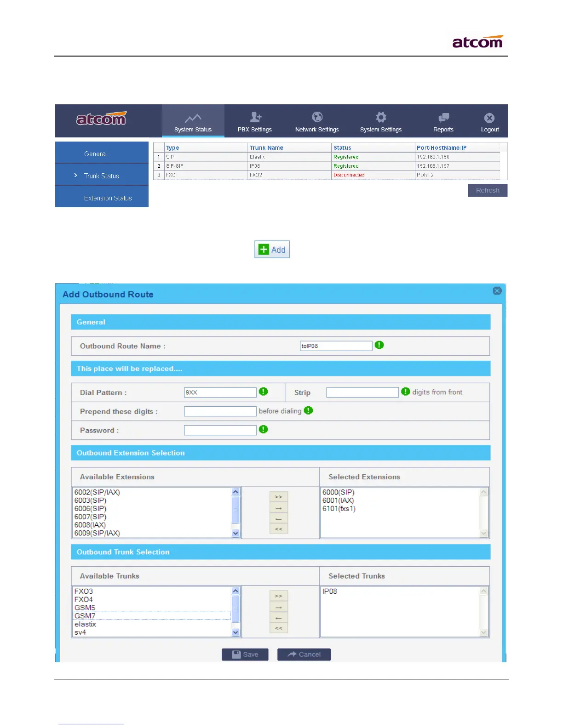This screenshot has height=728, width=563.
Task: Click the Dial Pattern input field
Action: tap(220, 392)
